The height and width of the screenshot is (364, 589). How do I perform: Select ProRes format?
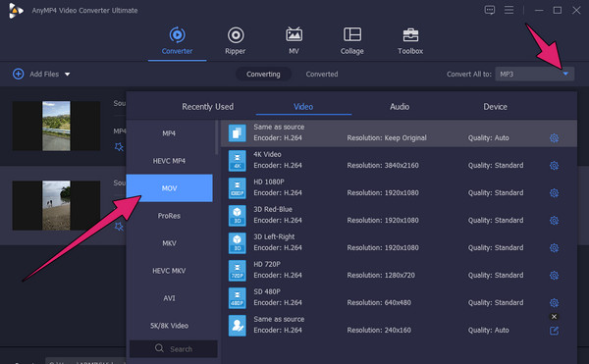pyautogui.click(x=170, y=216)
